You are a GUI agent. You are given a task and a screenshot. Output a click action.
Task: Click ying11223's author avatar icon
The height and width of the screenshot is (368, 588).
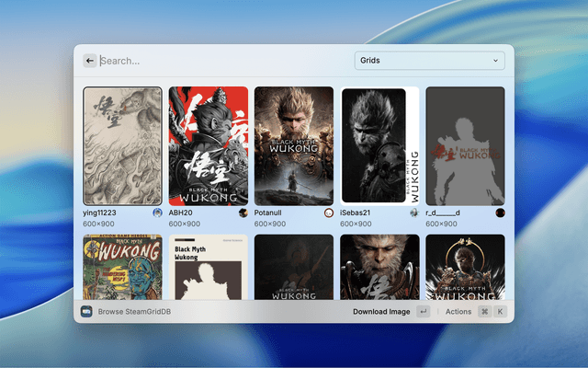158,213
